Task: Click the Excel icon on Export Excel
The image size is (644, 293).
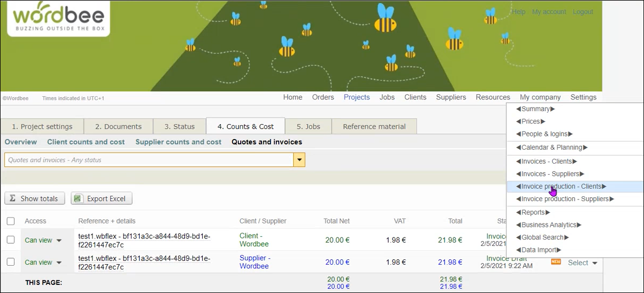Action: coord(78,198)
